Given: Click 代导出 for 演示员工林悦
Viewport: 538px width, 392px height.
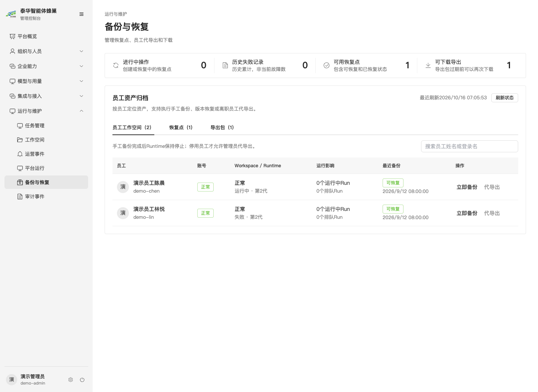Looking at the screenshot, I should pyautogui.click(x=492, y=213).
